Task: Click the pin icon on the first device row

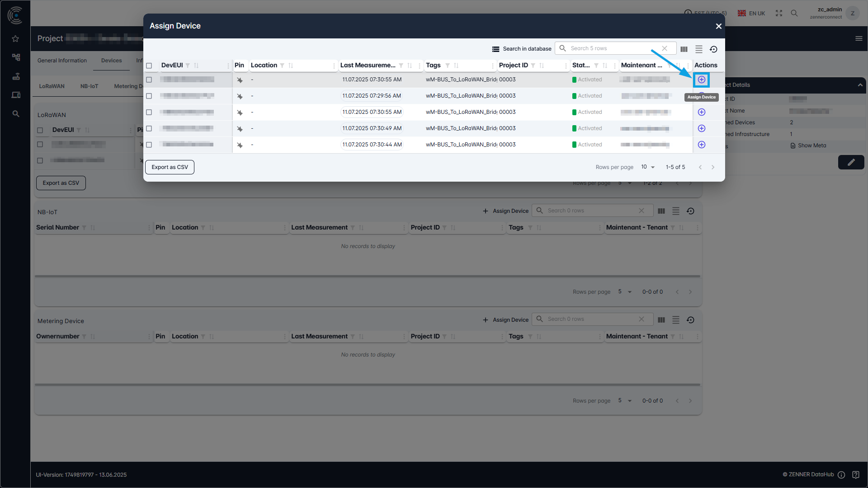Action: click(240, 80)
